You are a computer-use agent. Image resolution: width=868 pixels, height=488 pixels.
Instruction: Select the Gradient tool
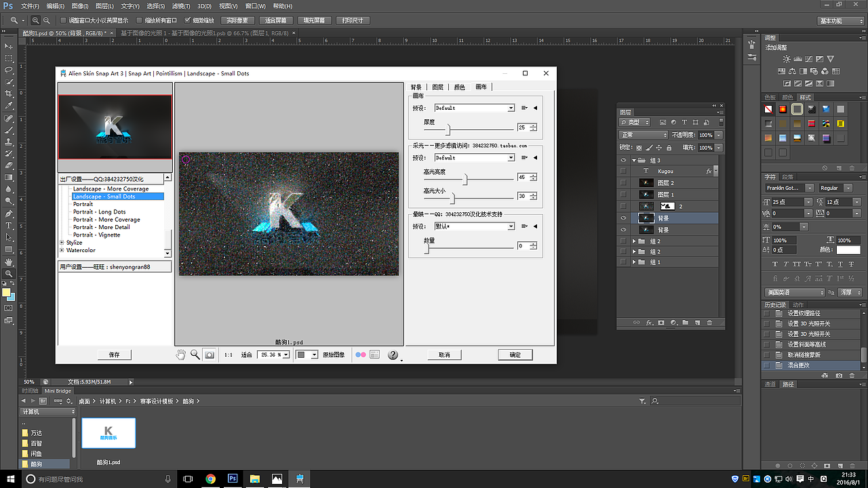[9, 178]
